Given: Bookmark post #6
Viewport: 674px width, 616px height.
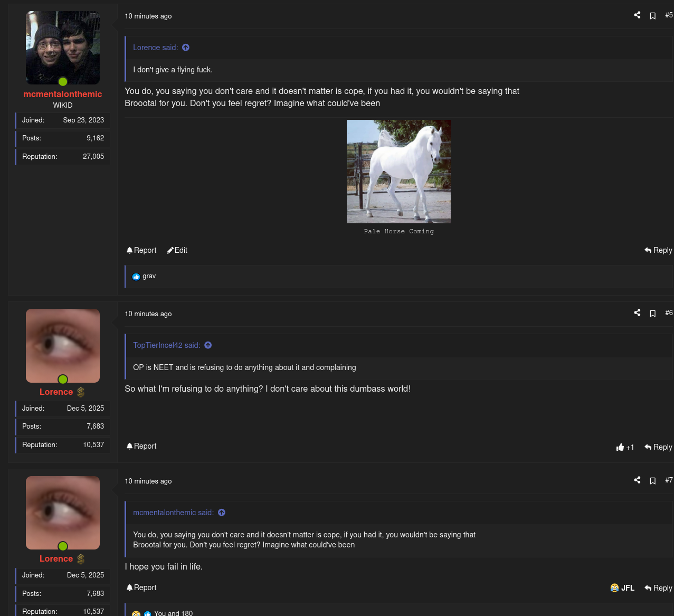Looking at the screenshot, I should pyautogui.click(x=653, y=314).
